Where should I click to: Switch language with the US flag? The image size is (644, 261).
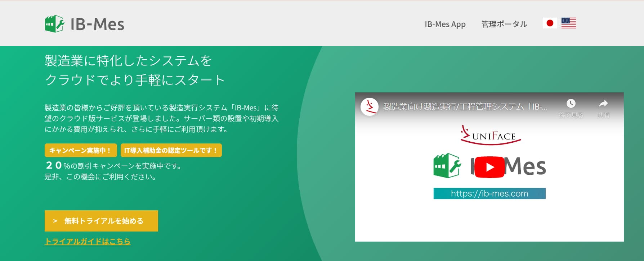tap(568, 23)
